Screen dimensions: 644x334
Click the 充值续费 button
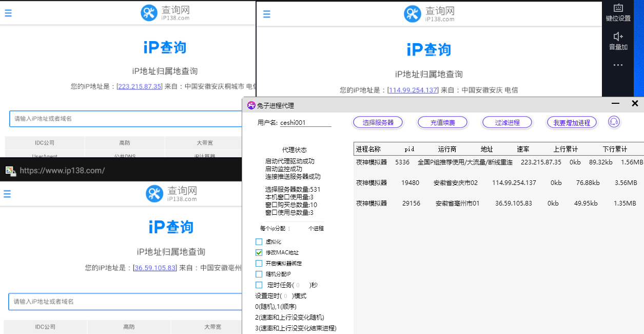[x=443, y=122]
